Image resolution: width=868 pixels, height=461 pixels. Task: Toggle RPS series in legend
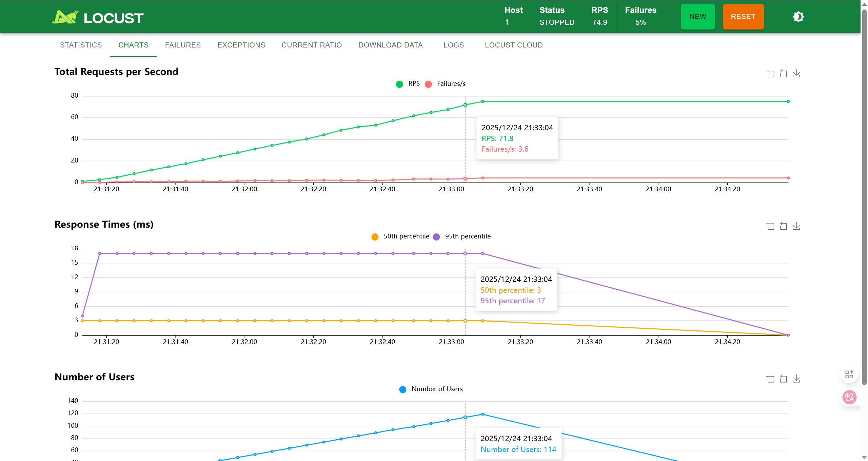click(x=408, y=84)
